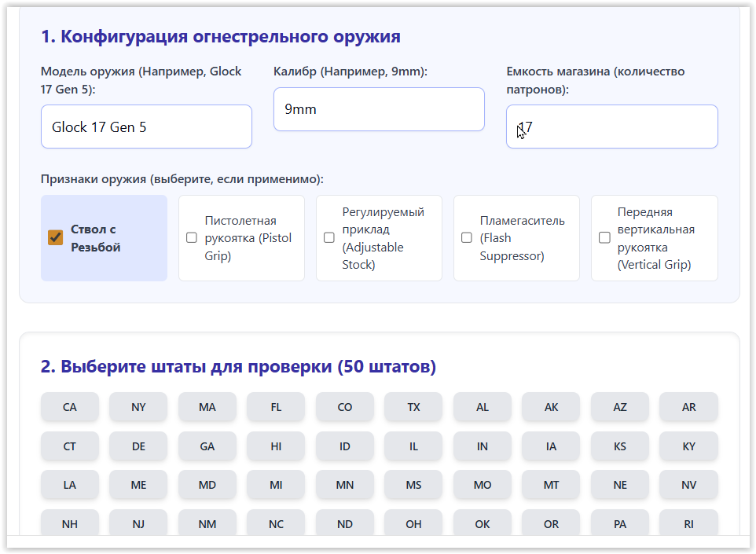Tick the Flash Suppressor checkbox
The height and width of the screenshot is (554, 756).
467,238
